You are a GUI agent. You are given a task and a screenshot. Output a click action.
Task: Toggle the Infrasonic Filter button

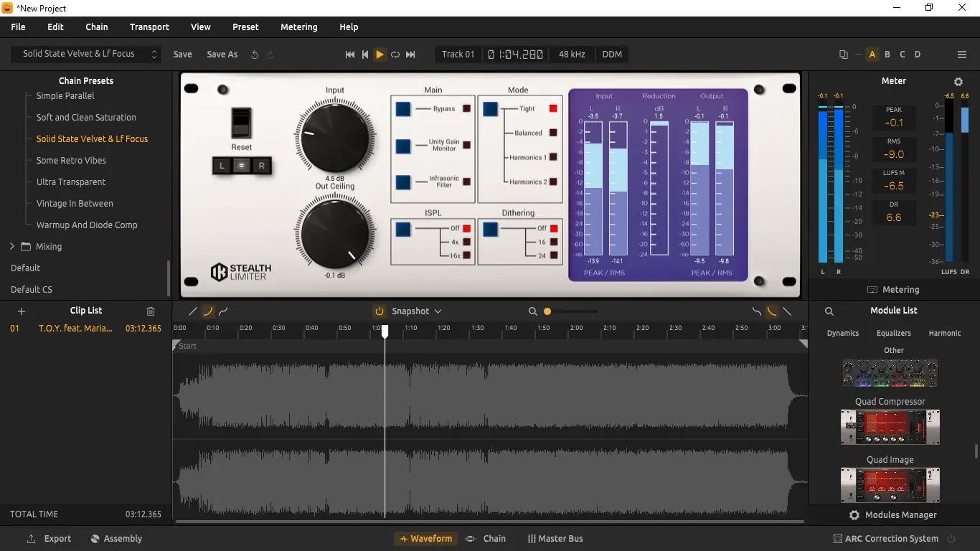coord(403,182)
